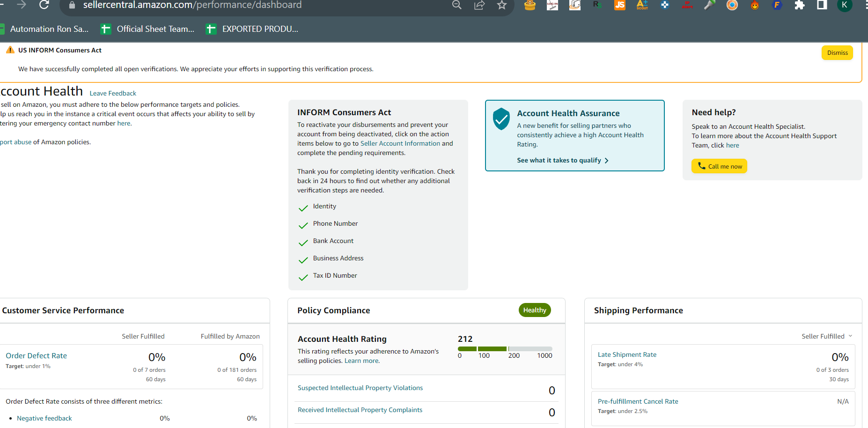Open the Automation Ron Sa... bookmark
This screenshot has width=868, height=428.
coord(44,29)
